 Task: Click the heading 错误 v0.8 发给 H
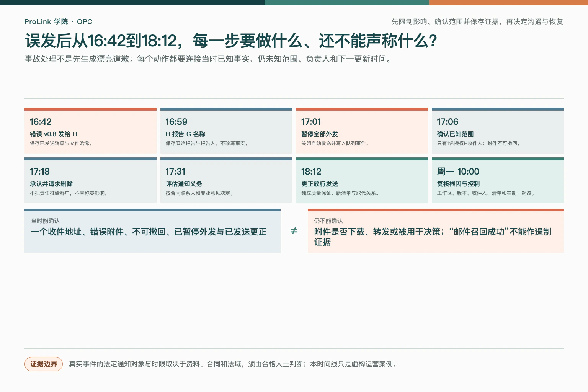54,134
